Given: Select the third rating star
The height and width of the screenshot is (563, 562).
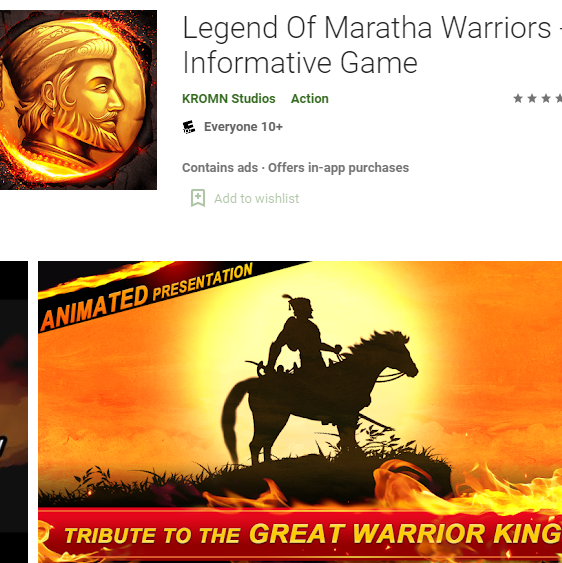Looking at the screenshot, I should [x=546, y=98].
